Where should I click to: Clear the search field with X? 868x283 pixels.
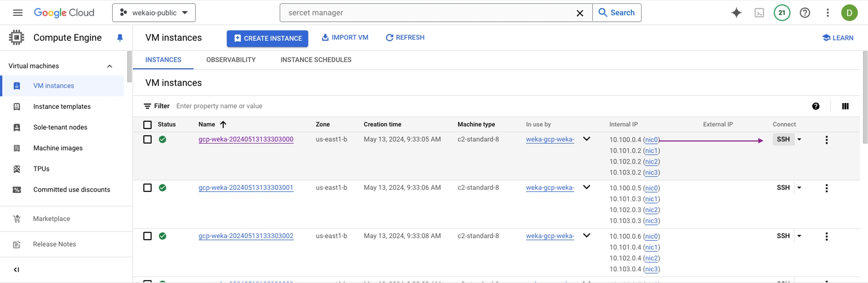coord(579,13)
